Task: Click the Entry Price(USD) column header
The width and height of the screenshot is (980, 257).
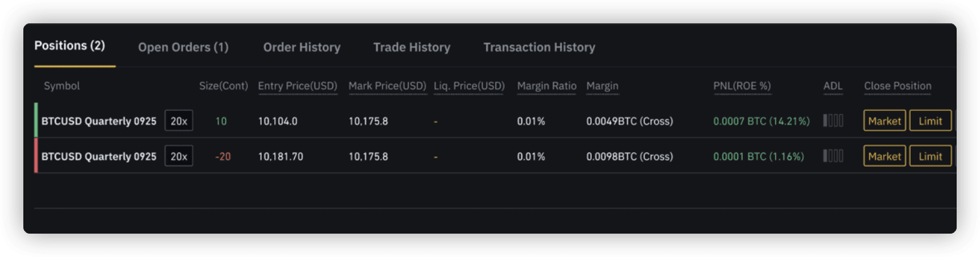Action: (297, 86)
